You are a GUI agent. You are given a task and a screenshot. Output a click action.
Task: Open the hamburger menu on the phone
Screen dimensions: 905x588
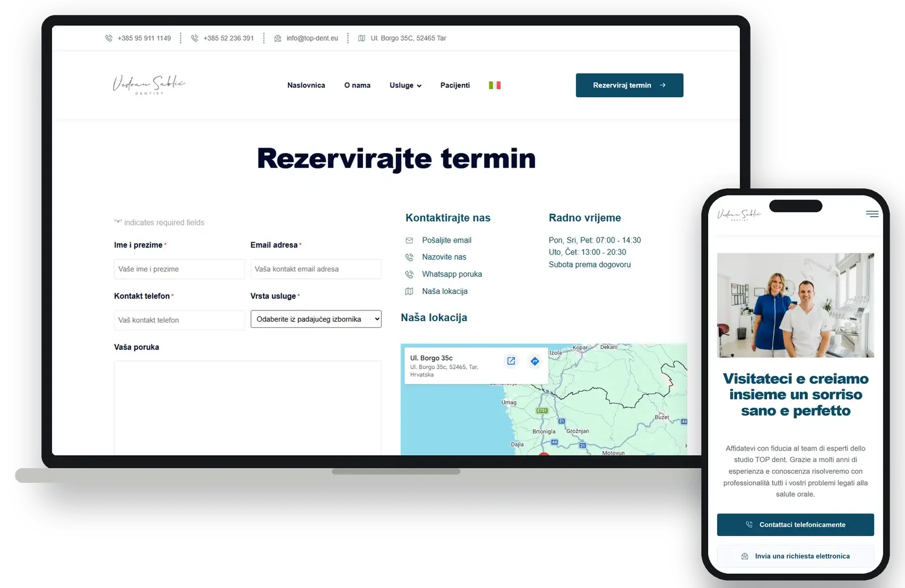[x=872, y=214]
